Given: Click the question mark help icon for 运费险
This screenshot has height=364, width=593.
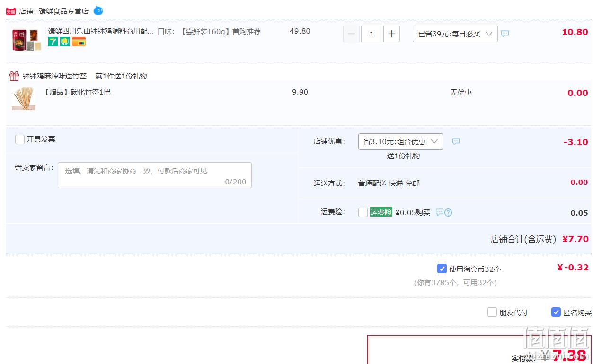Looking at the screenshot, I should (448, 212).
